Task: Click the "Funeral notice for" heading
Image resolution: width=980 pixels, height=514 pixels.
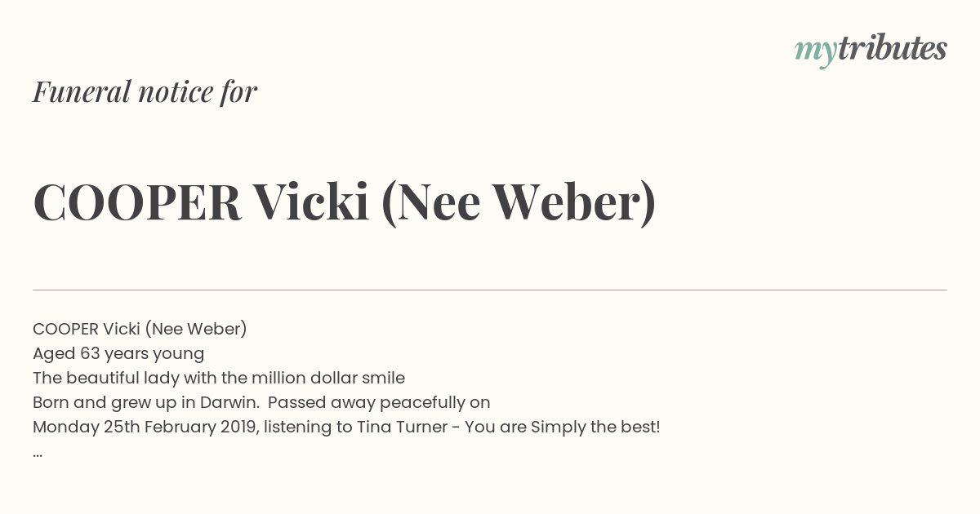Action: [x=145, y=91]
